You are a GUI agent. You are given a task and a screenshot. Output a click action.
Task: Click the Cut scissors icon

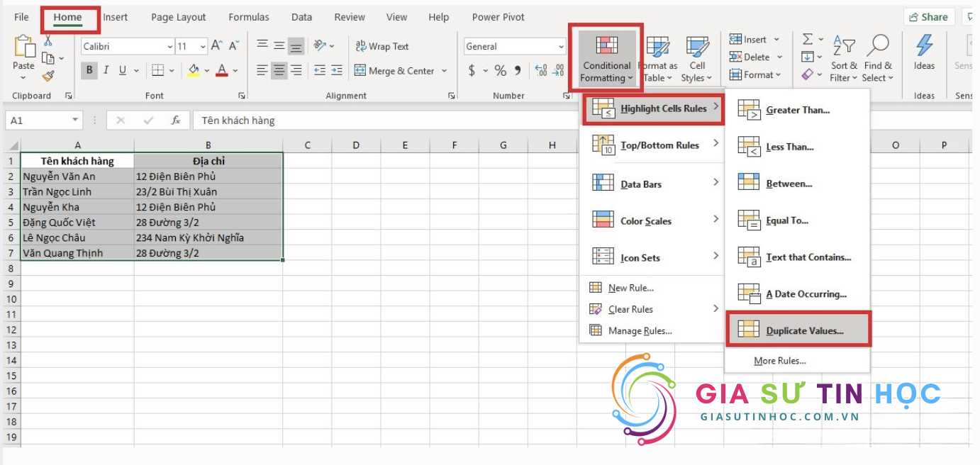pos(48,41)
